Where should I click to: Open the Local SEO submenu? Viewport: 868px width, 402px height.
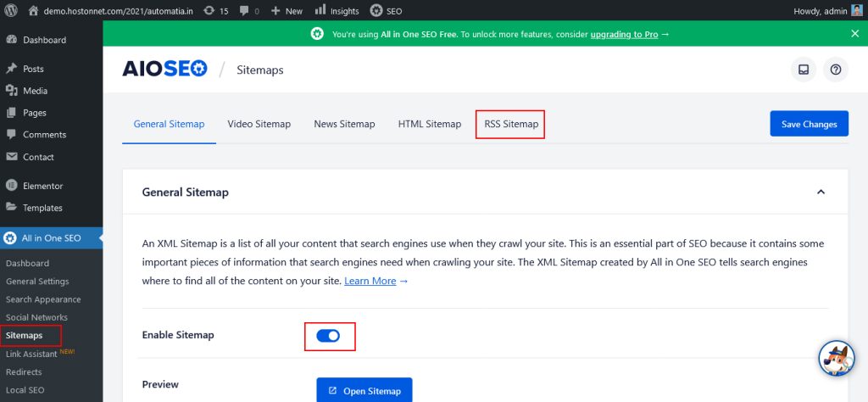25,390
